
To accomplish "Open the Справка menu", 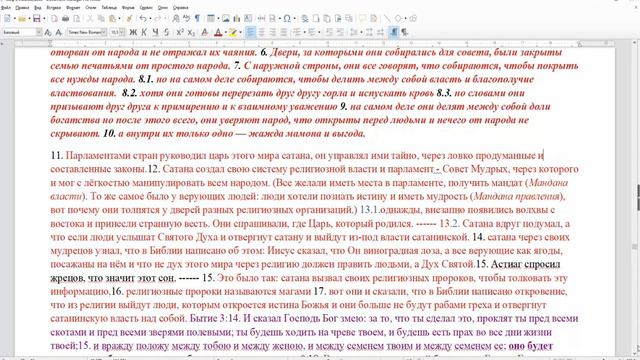I will (x=180, y=7).
